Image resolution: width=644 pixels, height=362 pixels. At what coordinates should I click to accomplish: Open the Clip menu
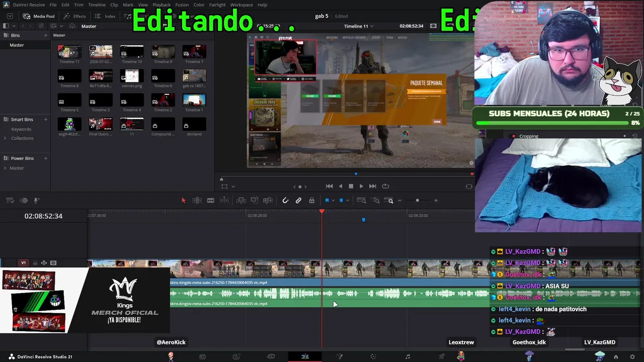[x=114, y=5]
